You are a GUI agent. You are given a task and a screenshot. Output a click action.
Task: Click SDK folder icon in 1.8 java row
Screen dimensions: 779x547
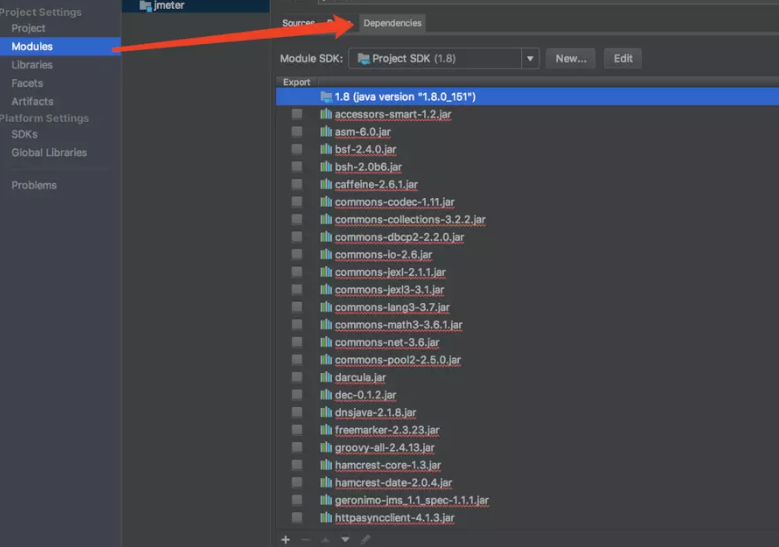(x=326, y=96)
